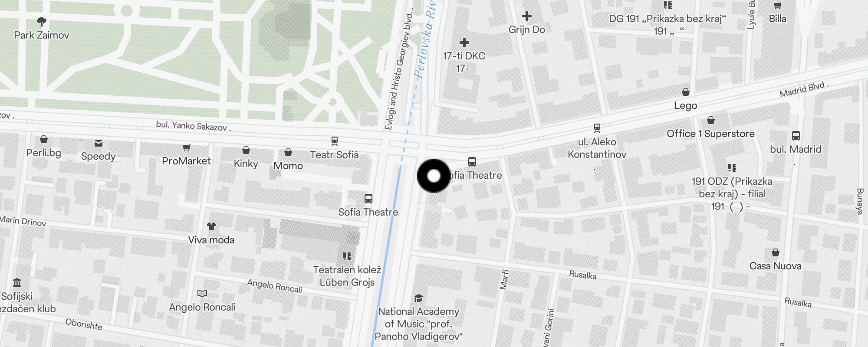Select the Perli.bg shopping bag icon
Viewport: 868px width, 347px height.
click(x=44, y=139)
